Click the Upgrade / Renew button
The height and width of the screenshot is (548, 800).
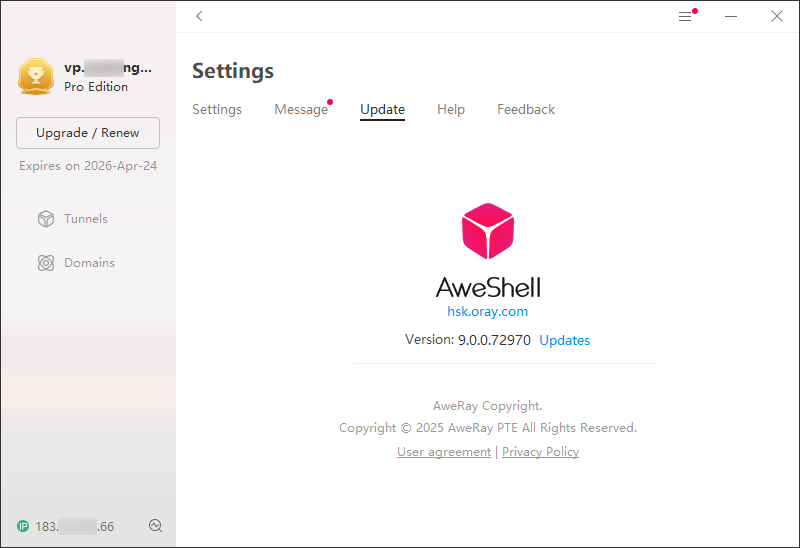[x=88, y=133]
